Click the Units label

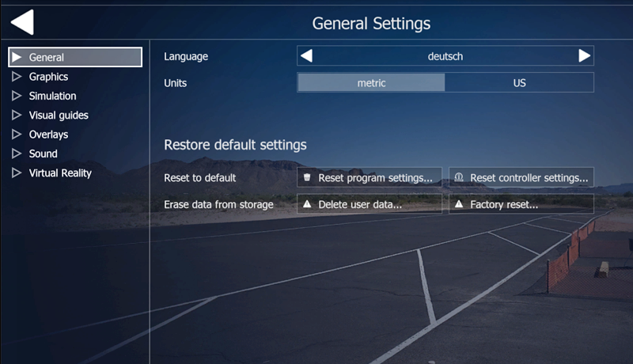175,83
